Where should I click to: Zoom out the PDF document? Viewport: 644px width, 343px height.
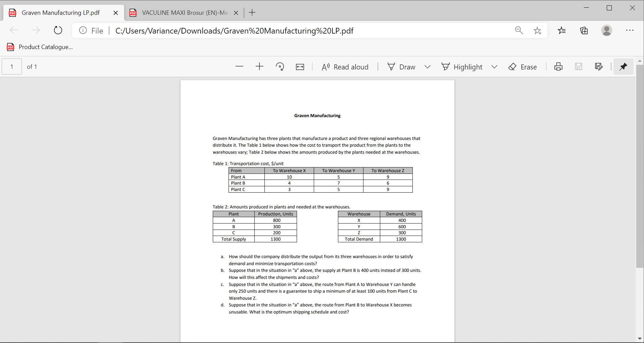[x=239, y=66]
